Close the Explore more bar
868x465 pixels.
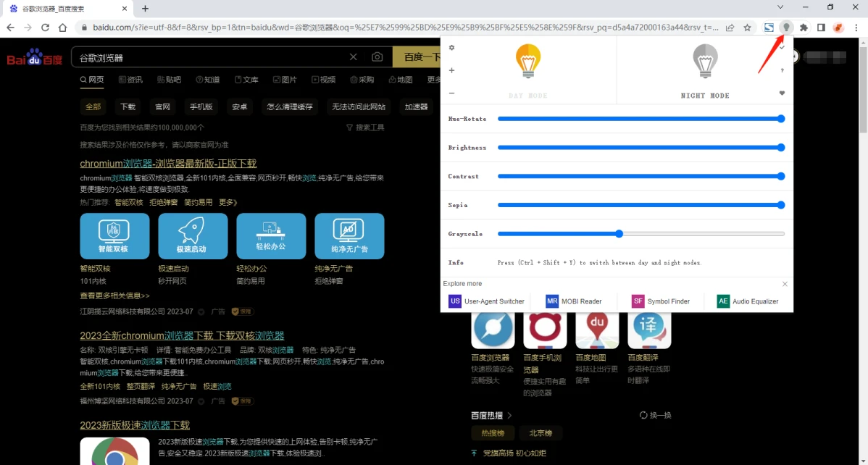tap(785, 284)
